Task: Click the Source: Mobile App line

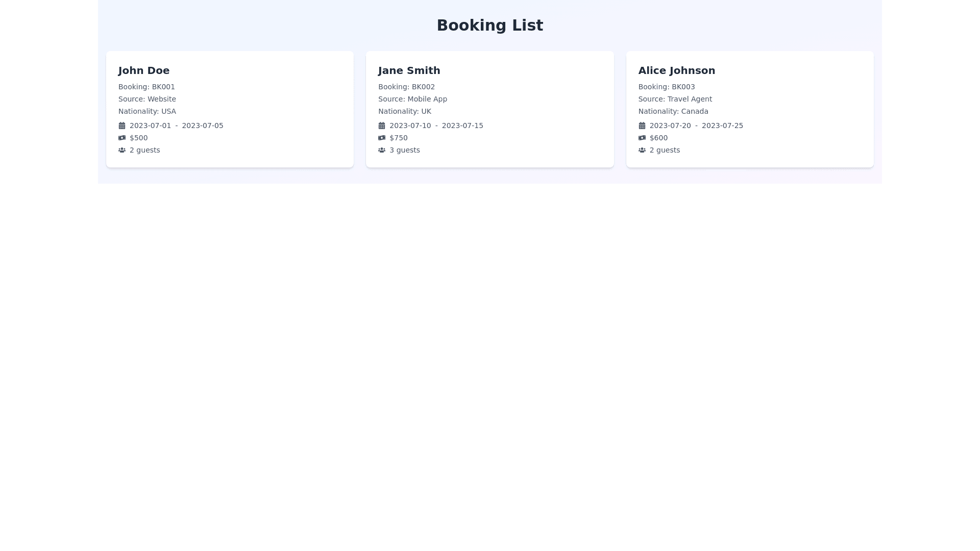Action: [412, 99]
